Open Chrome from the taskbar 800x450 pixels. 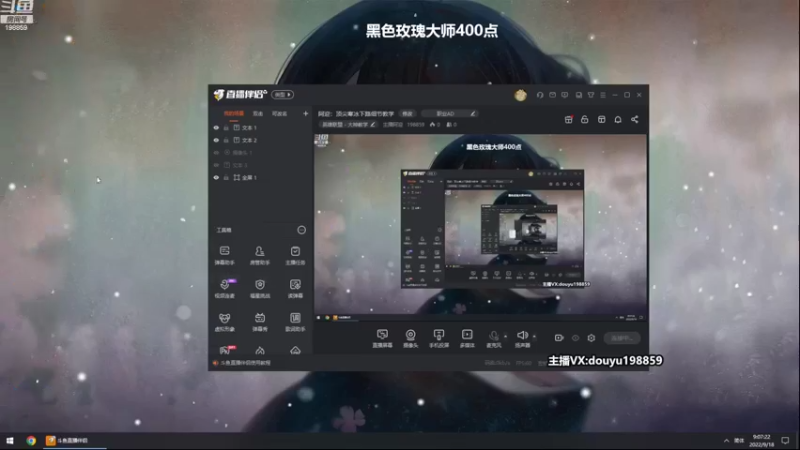click(x=31, y=440)
